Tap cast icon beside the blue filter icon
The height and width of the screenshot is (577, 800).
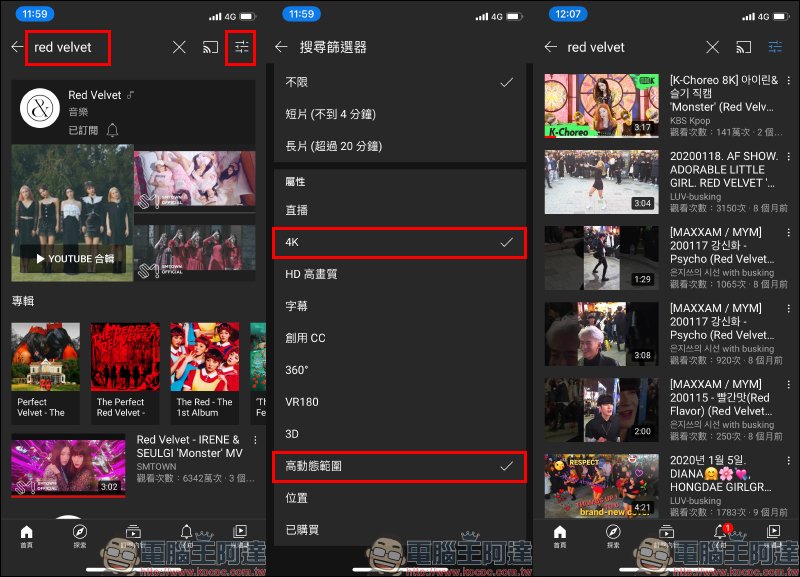click(x=745, y=47)
